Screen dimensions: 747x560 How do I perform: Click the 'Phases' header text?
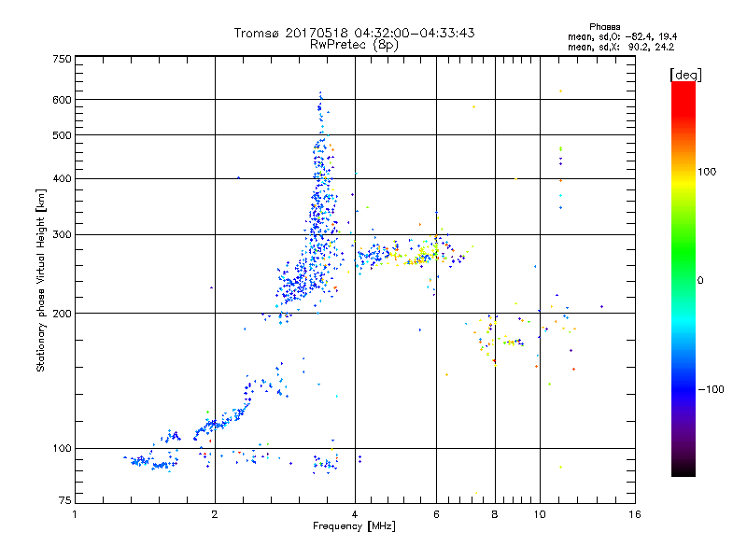tap(604, 27)
